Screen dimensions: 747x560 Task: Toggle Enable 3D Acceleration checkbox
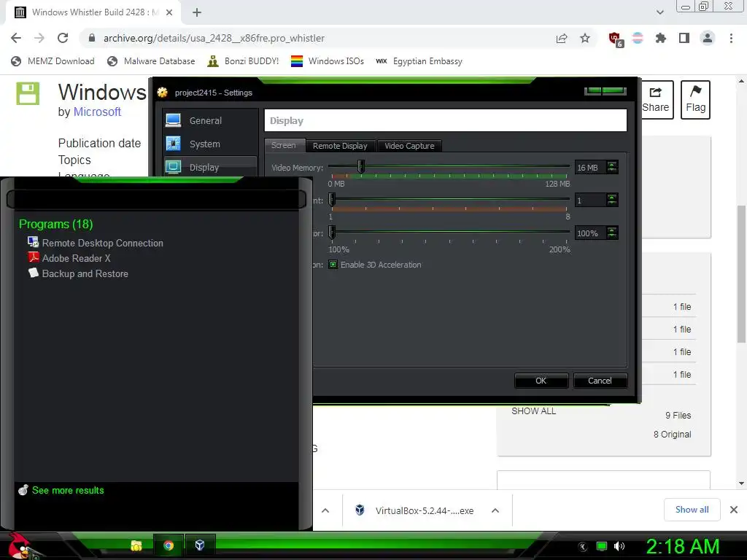333,265
